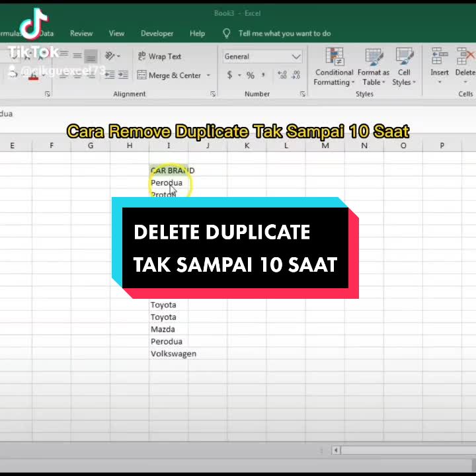476x476 pixels.
Task: Click the Decrease Indent icon
Action: tap(109, 75)
